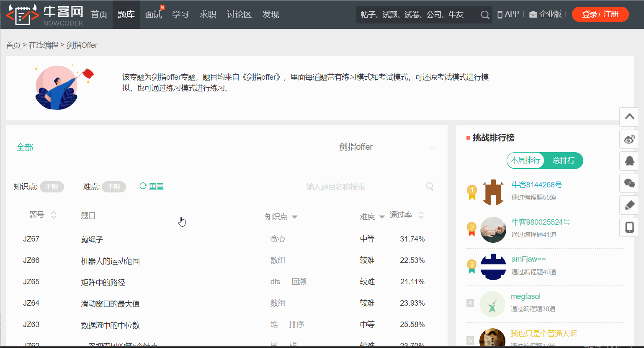Open megfasol user avatar
This screenshot has width=644, height=348.
pos(492,304)
